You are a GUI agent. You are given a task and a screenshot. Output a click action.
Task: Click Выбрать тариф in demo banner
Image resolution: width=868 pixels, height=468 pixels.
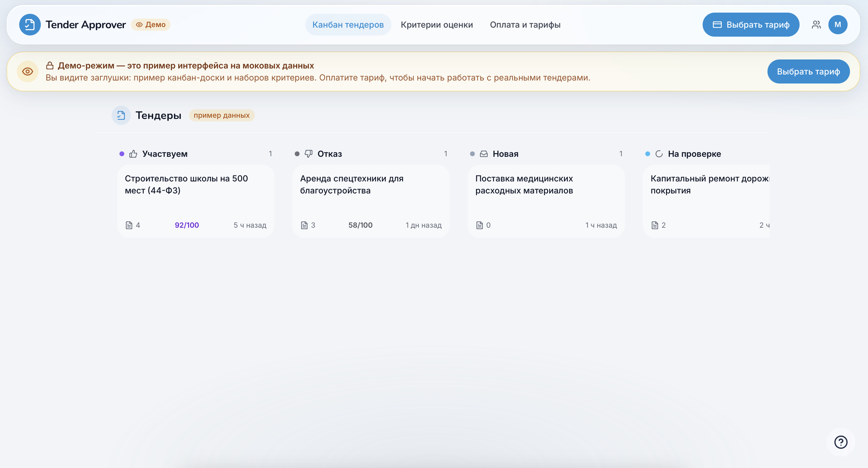[x=808, y=71]
